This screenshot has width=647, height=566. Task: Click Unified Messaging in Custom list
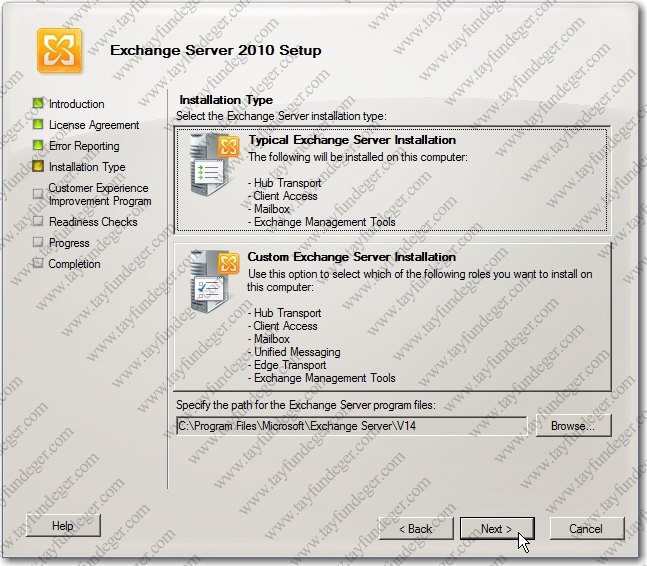297,352
